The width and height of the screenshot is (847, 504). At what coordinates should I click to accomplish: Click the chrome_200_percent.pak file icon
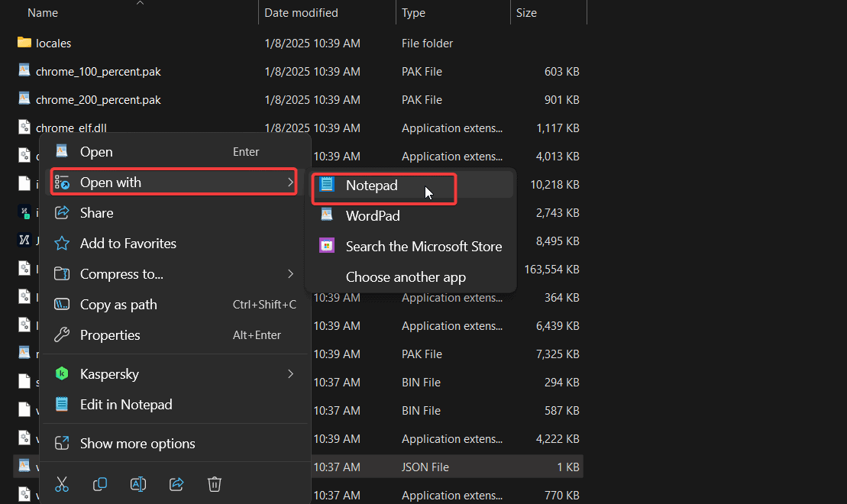[x=24, y=99]
